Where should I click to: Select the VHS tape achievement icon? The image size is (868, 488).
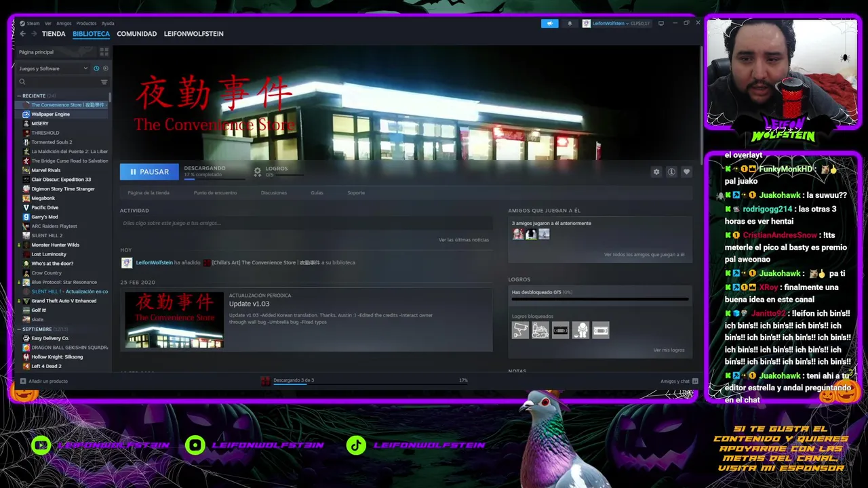[x=560, y=330]
